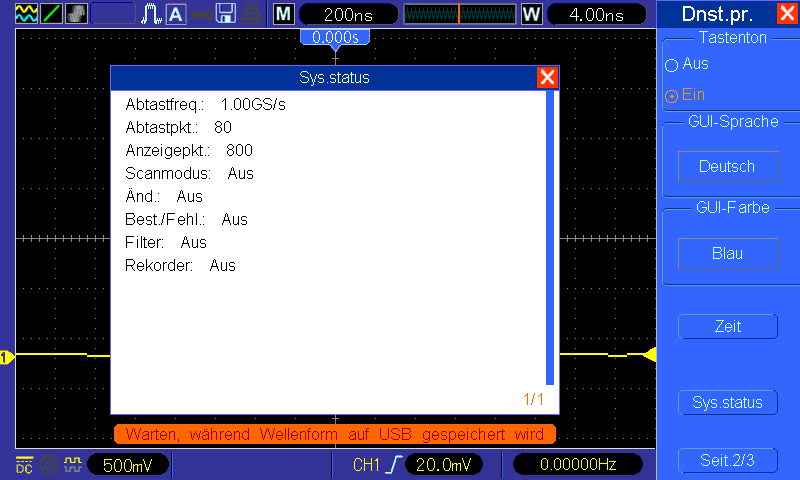Click the boxed letter A auto icon

coord(176,14)
